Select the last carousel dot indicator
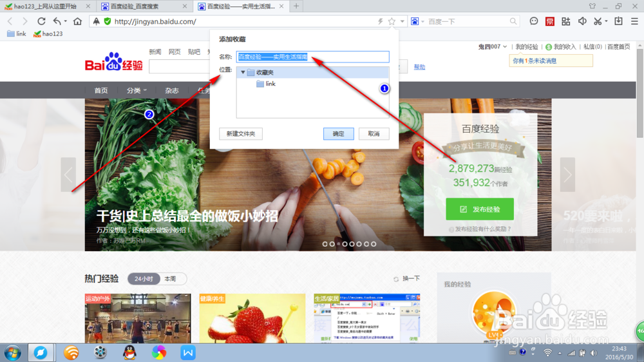This screenshot has width=644, height=362. pyautogui.click(x=374, y=244)
